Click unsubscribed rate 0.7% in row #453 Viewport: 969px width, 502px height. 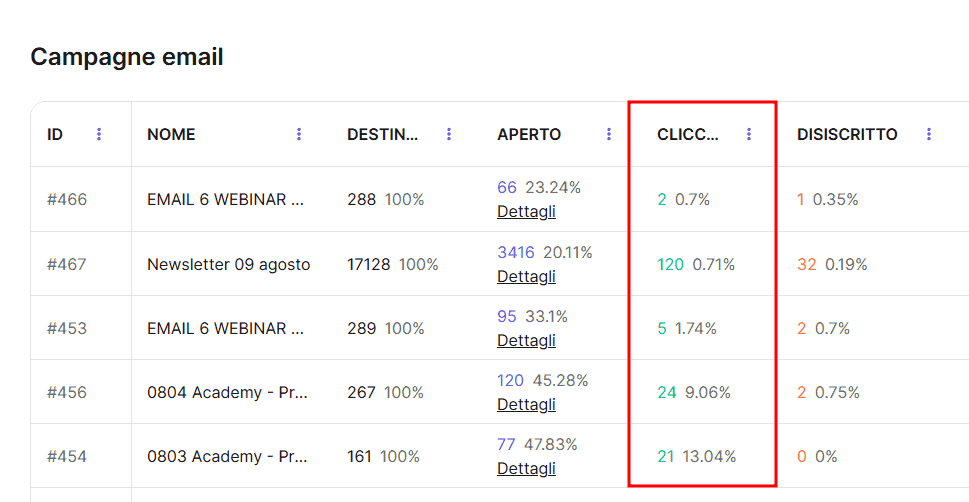pos(832,328)
